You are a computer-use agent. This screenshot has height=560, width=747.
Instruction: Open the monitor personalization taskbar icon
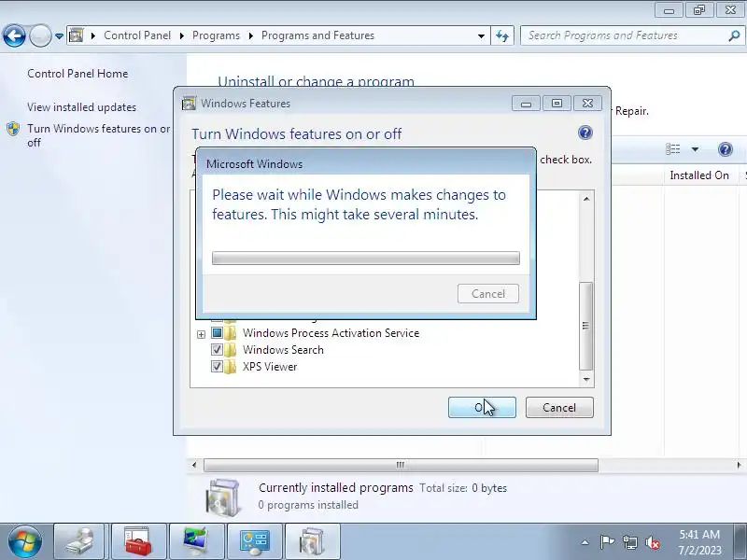(196, 542)
